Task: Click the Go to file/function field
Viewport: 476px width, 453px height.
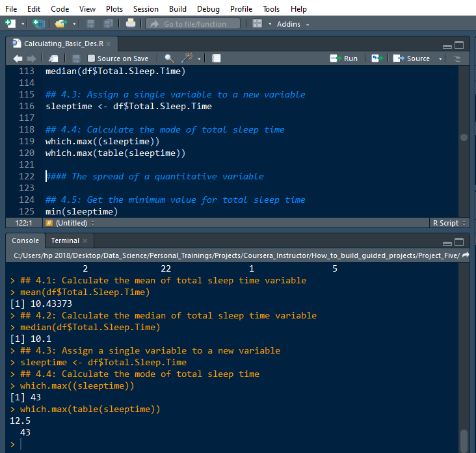Action: tap(193, 24)
